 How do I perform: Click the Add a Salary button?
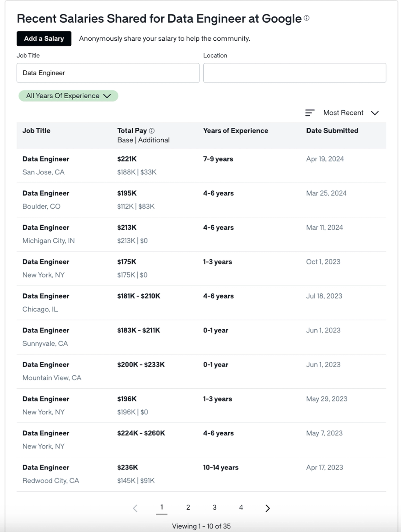44,38
